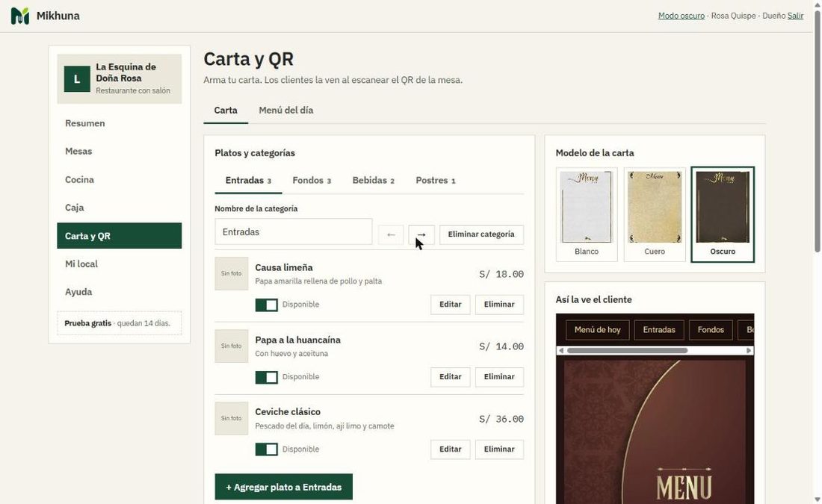Edit the Papa a la huancaína dish
Image resolution: width=822 pixels, height=504 pixels.
click(x=451, y=376)
